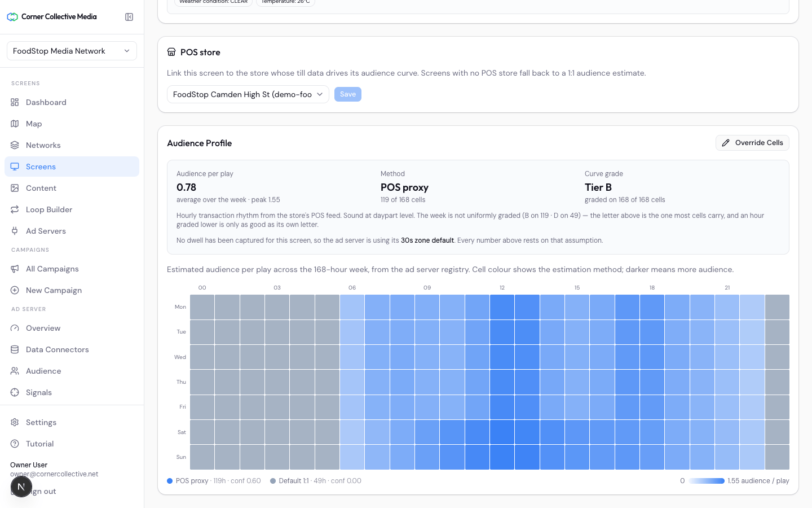Click the Networks layers icon
Viewport: 812px width, 508px height.
tap(15, 145)
